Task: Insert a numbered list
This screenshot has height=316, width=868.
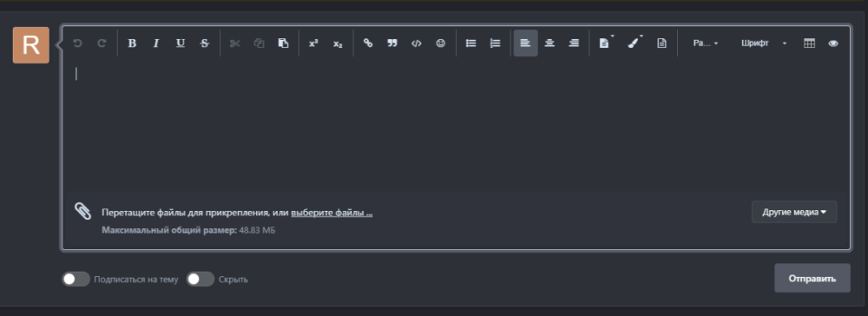Action: pos(496,43)
